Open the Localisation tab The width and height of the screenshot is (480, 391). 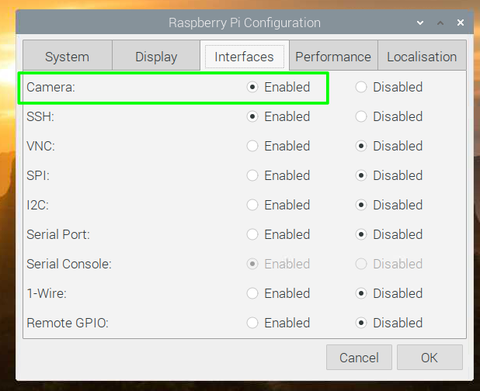pyautogui.click(x=422, y=57)
